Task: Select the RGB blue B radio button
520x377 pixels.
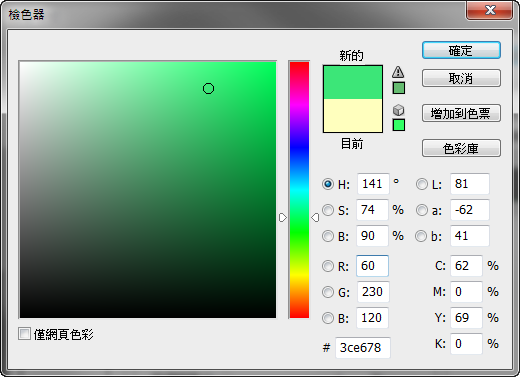Action: [328, 318]
